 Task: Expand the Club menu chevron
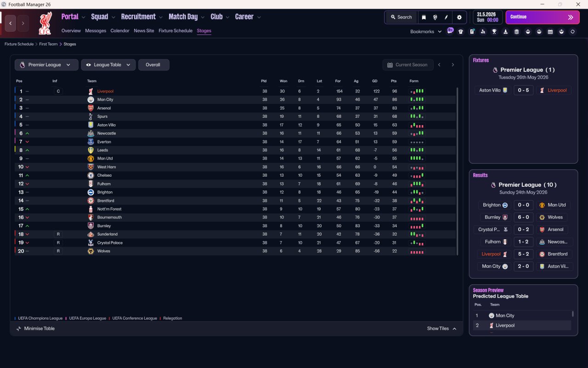(227, 17)
